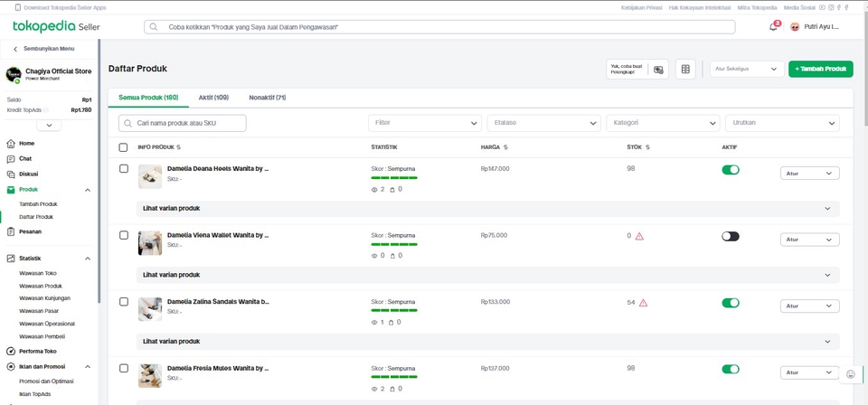Click score bar of Damelia Viena Wallet
The height and width of the screenshot is (405, 868).
(x=394, y=244)
